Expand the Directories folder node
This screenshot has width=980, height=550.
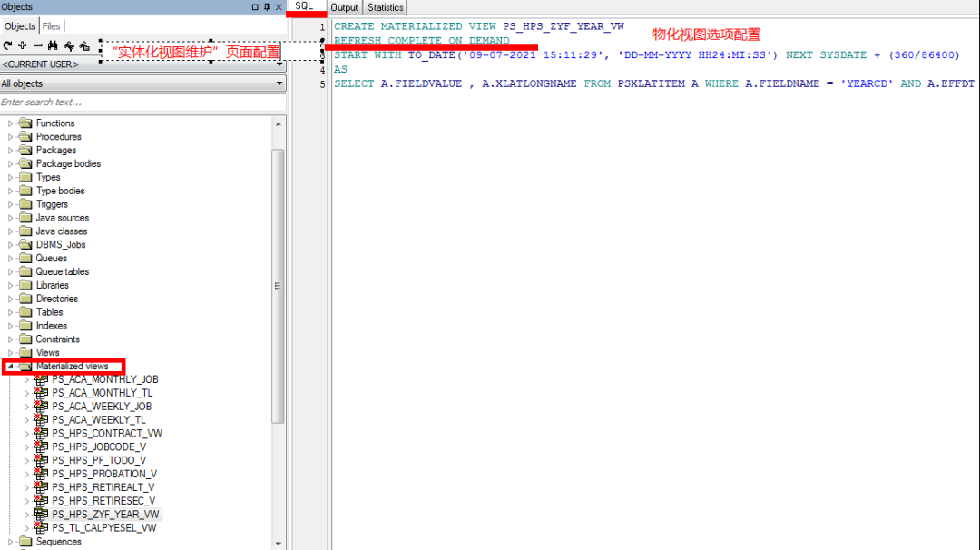(x=10, y=299)
